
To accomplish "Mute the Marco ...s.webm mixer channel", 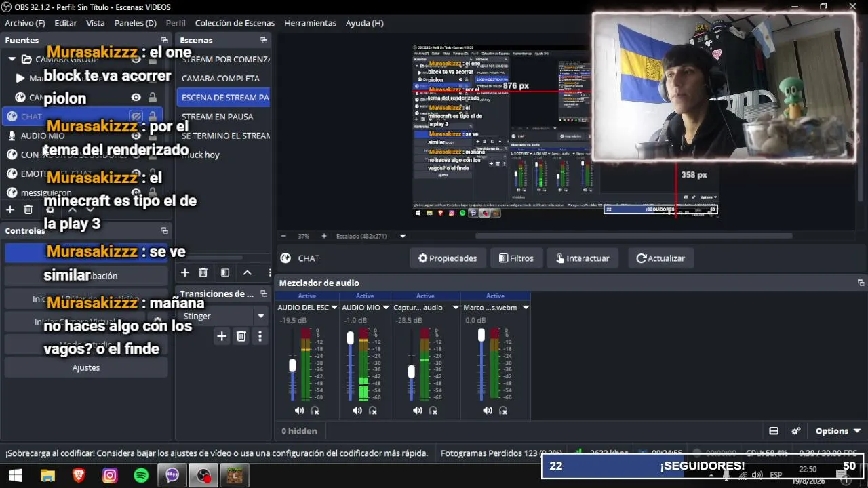I will tap(488, 411).
